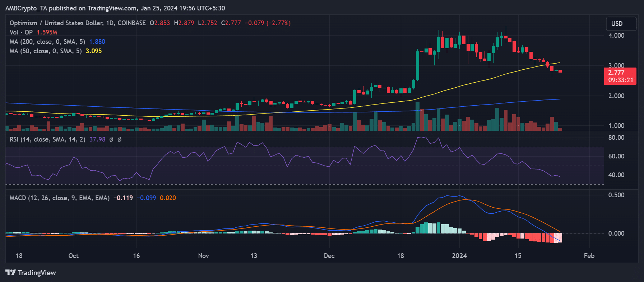Click the RSI value 37.98

(97, 139)
